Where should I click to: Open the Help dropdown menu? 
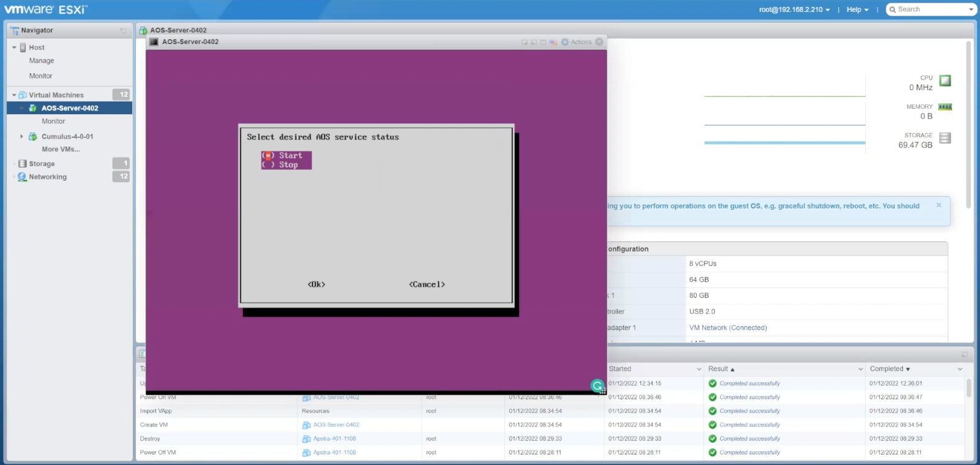(858, 9)
